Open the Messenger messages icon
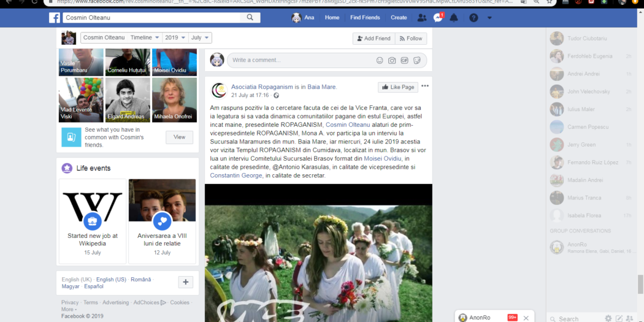644x322 pixels. (x=438, y=18)
